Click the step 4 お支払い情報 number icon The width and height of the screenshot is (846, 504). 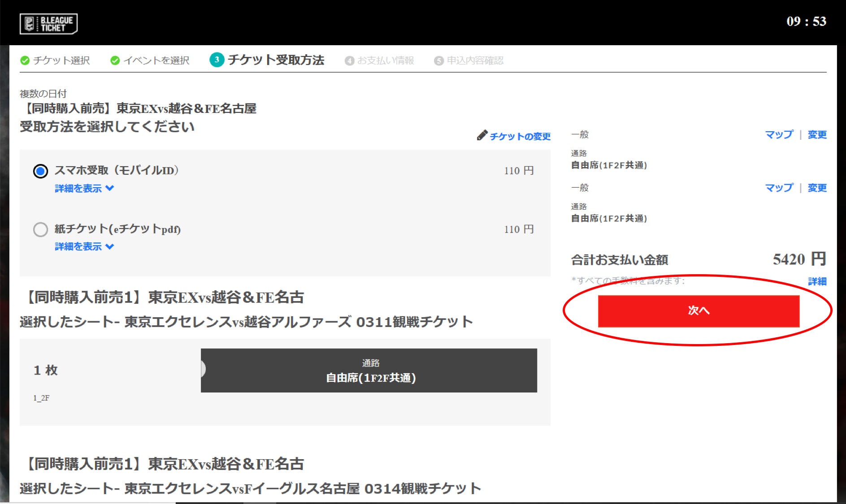[349, 61]
